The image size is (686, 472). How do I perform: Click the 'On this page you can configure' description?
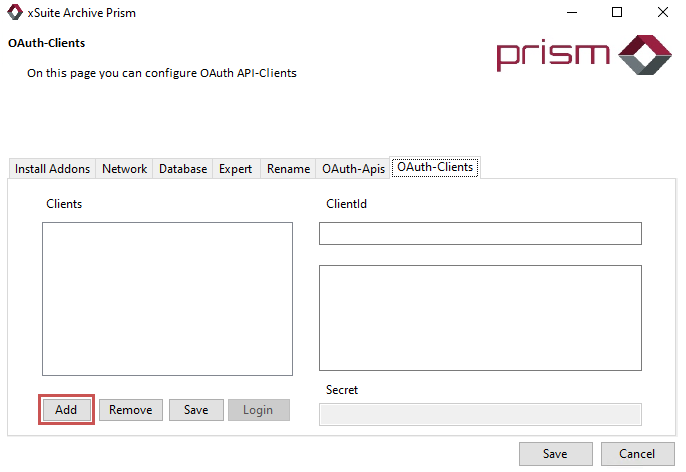click(162, 73)
